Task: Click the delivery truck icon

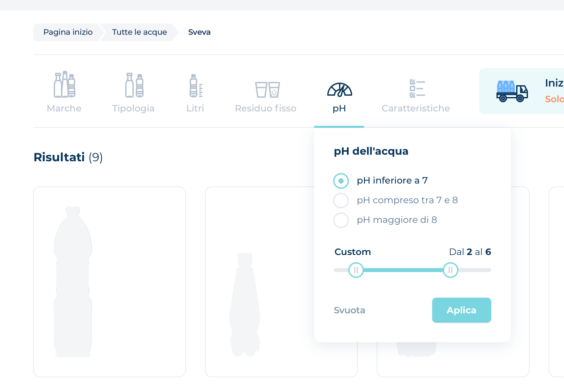Action: pos(512,91)
